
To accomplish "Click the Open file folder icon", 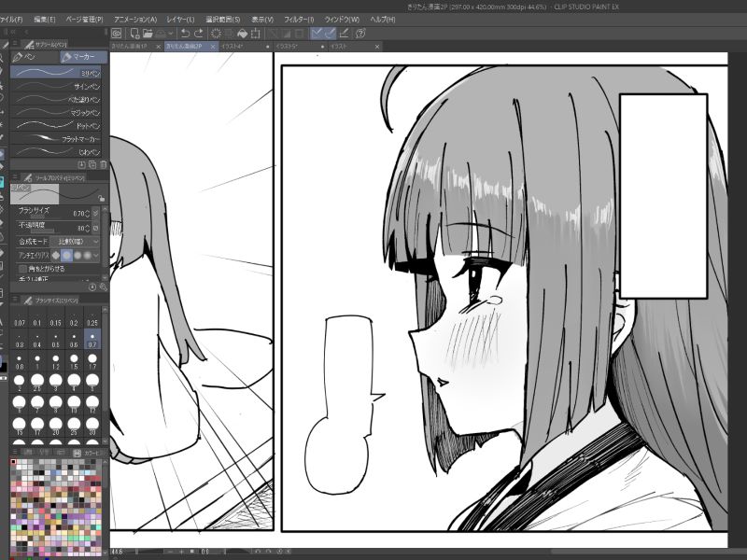I will (x=148, y=34).
